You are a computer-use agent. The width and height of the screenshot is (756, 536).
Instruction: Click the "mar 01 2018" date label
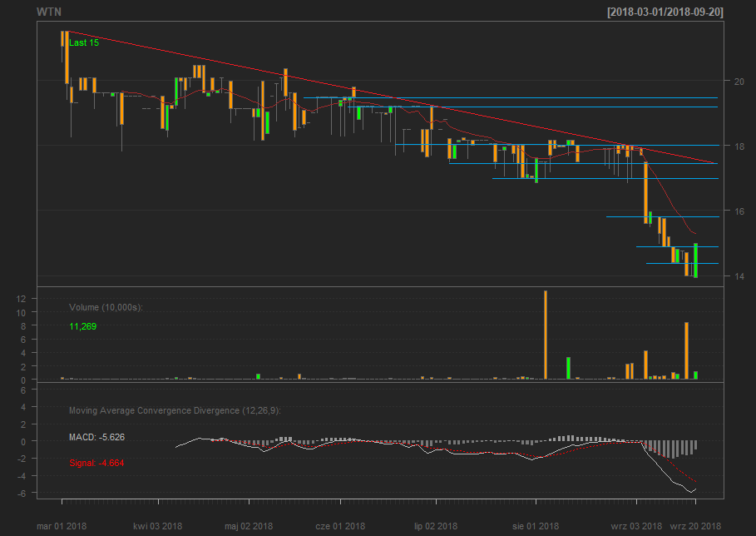click(x=62, y=526)
